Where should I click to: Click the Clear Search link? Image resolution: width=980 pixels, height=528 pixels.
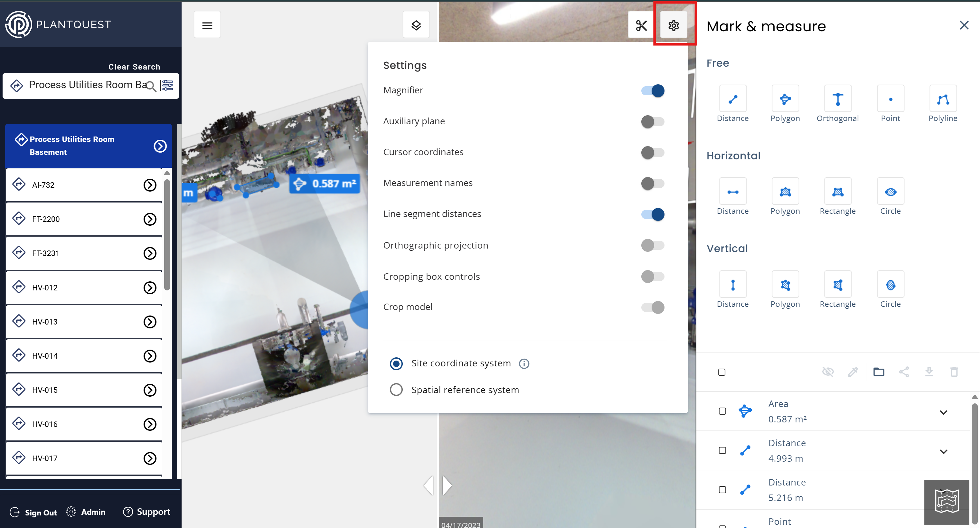pos(134,67)
